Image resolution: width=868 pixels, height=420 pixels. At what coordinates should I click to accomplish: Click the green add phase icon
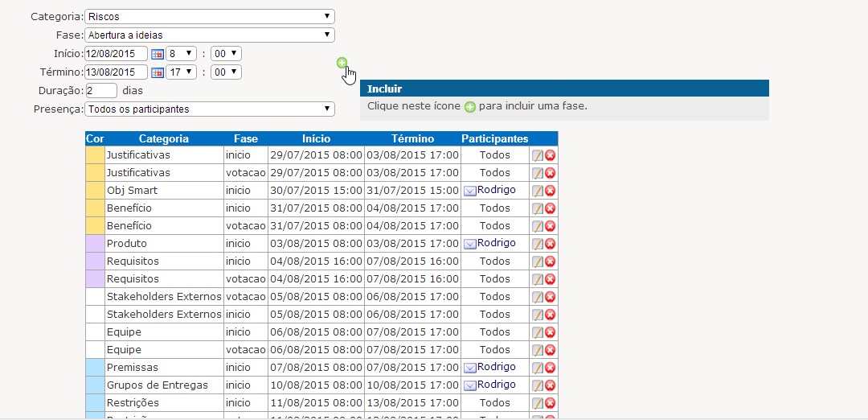coord(342,63)
